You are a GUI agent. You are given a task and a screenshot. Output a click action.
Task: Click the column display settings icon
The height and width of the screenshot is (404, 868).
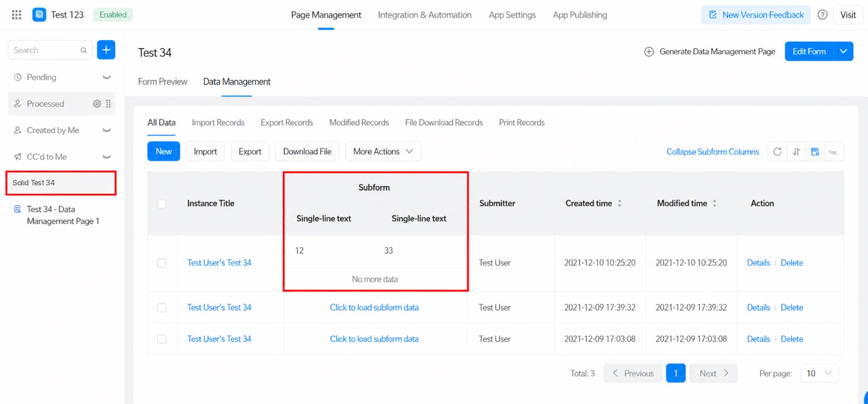[x=815, y=152]
